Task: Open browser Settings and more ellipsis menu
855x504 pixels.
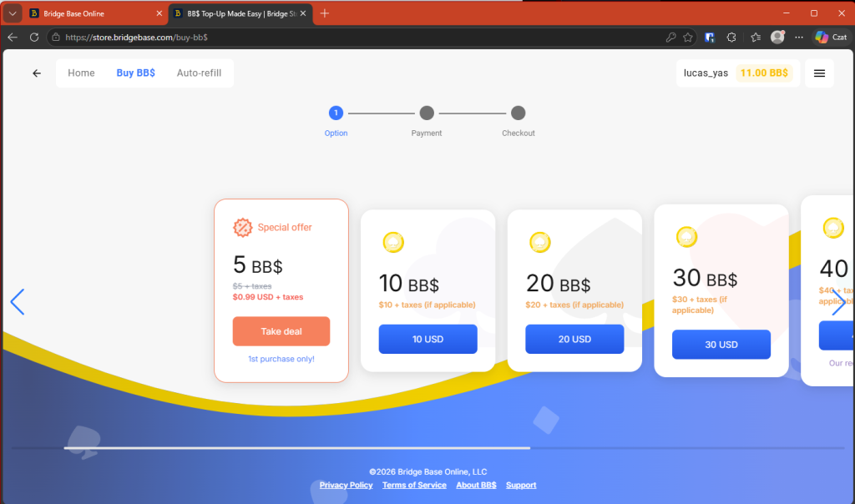Action: pos(799,38)
